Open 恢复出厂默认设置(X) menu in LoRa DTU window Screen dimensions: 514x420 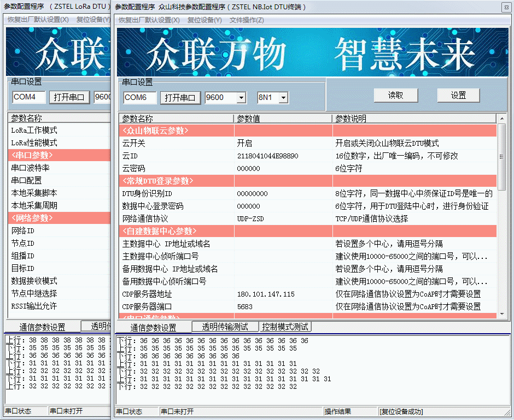[38, 19]
